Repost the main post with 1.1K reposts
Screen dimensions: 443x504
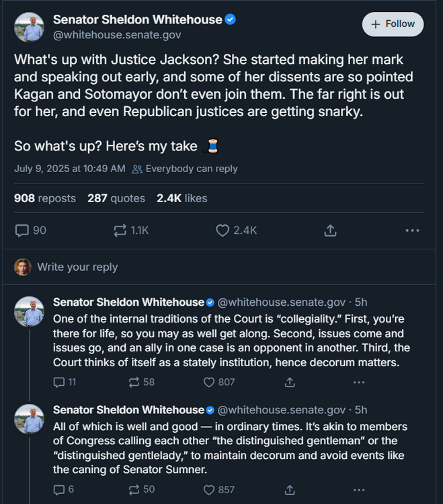(x=120, y=230)
